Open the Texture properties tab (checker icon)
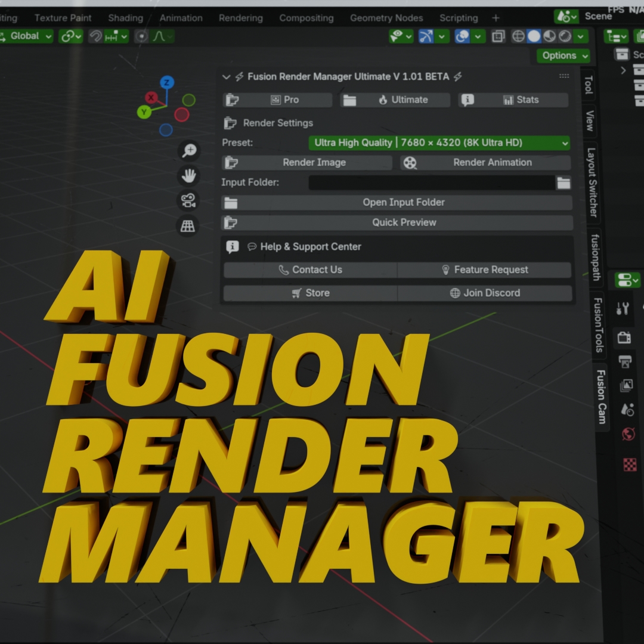Screen dimensions: 644x644 630,465
